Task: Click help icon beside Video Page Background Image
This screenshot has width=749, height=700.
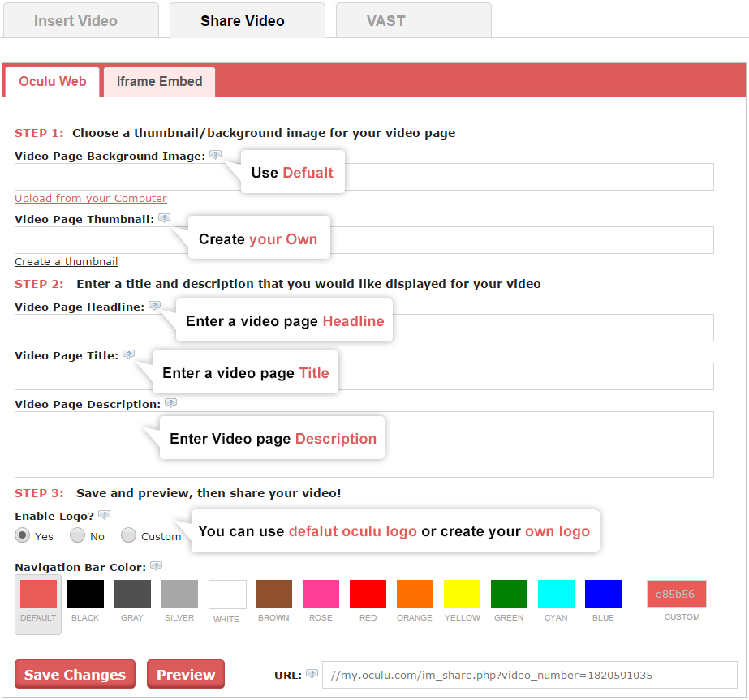Action: (215, 155)
